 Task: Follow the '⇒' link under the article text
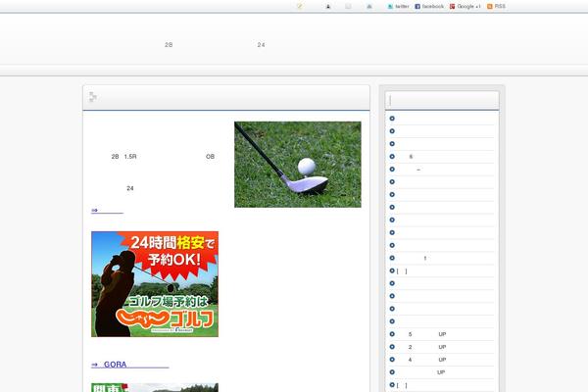[107, 210]
